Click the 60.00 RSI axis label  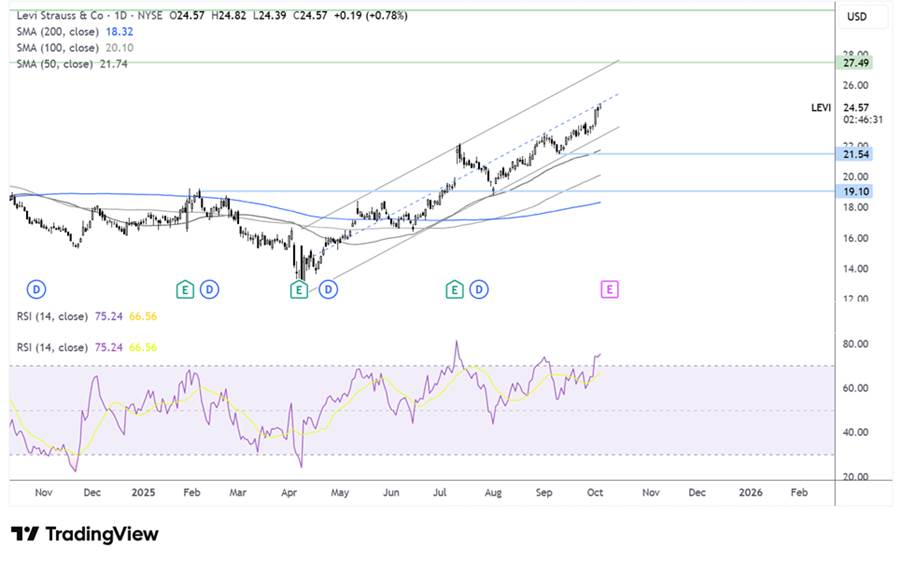855,388
